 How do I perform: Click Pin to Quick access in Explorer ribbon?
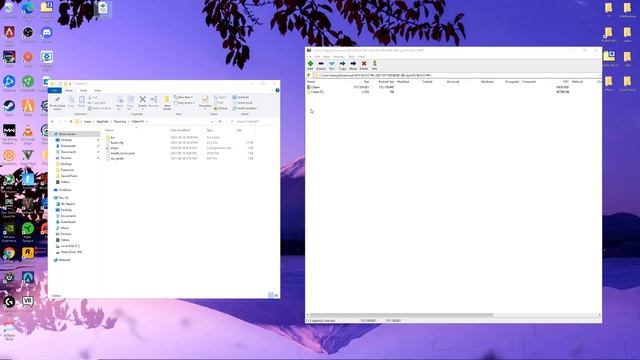[58, 103]
